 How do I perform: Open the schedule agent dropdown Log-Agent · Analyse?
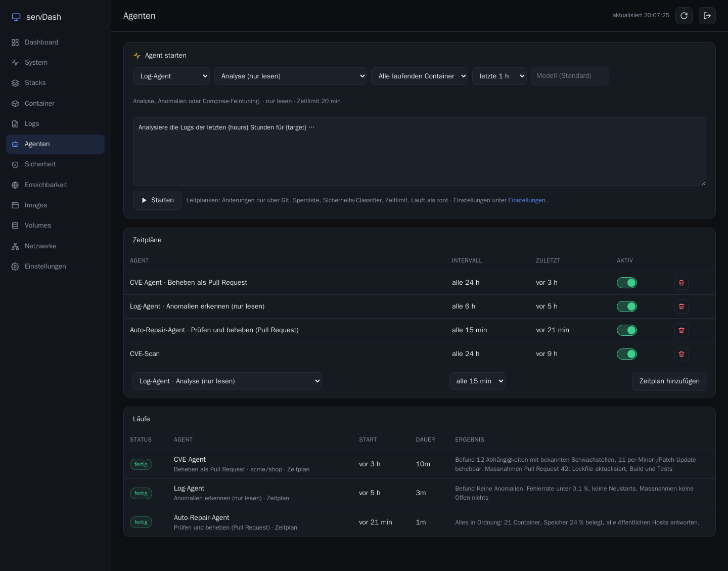click(x=227, y=381)
